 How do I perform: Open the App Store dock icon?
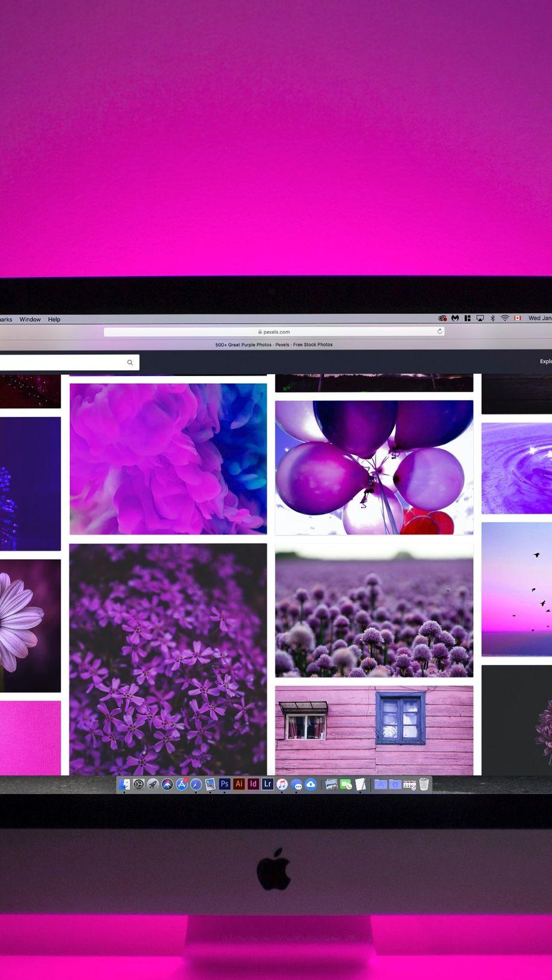(x=182, y=784)
